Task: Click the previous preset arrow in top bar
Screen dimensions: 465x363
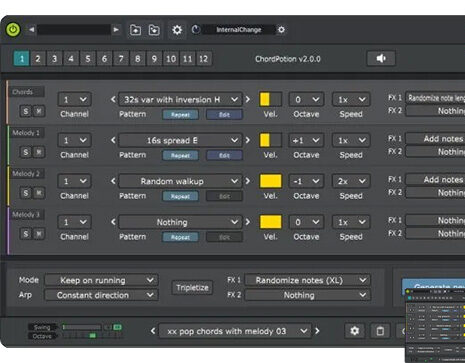Action: (31, 30)
